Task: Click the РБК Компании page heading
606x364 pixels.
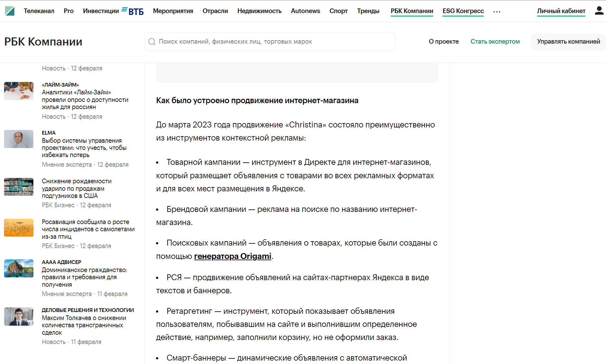Action: coord(43,42)
